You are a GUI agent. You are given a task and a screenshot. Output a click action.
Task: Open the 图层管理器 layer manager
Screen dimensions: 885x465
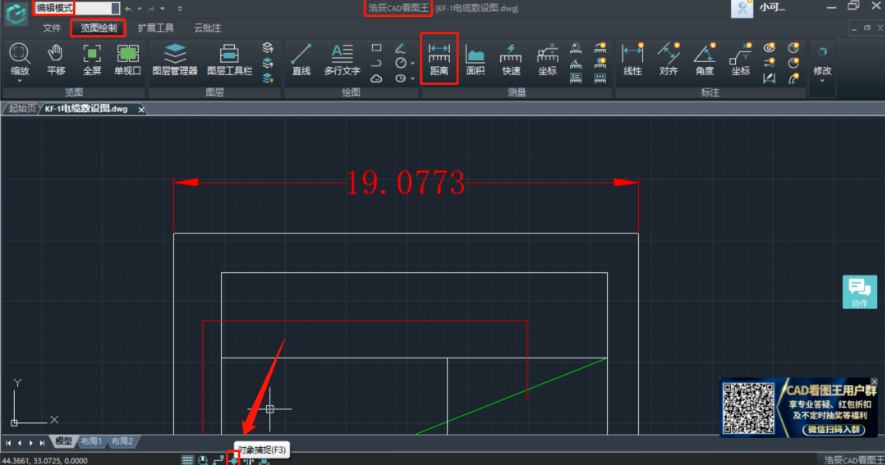pos(175,59)
